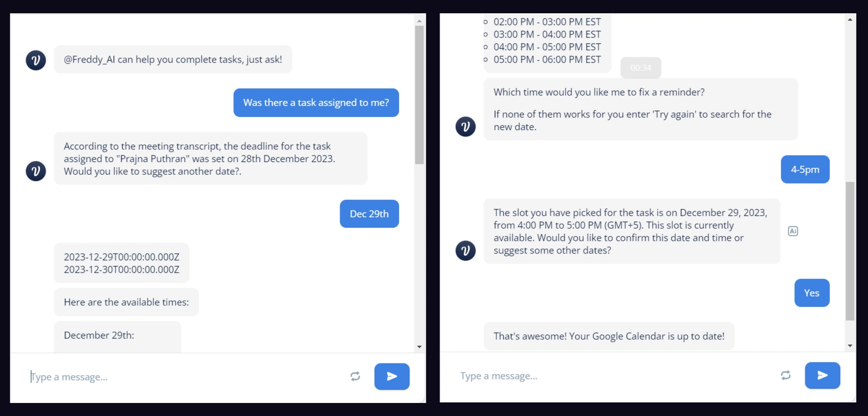Click the refresh icon in the right chat

coord(785,376)
